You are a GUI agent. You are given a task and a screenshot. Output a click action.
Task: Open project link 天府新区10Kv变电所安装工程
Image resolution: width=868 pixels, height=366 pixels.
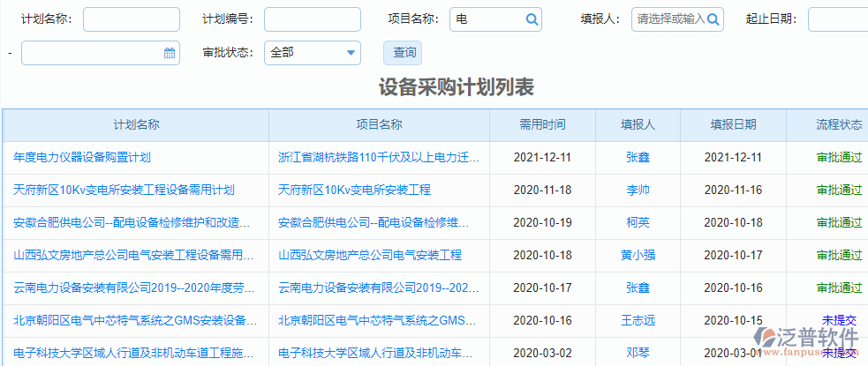coord(354,190)
